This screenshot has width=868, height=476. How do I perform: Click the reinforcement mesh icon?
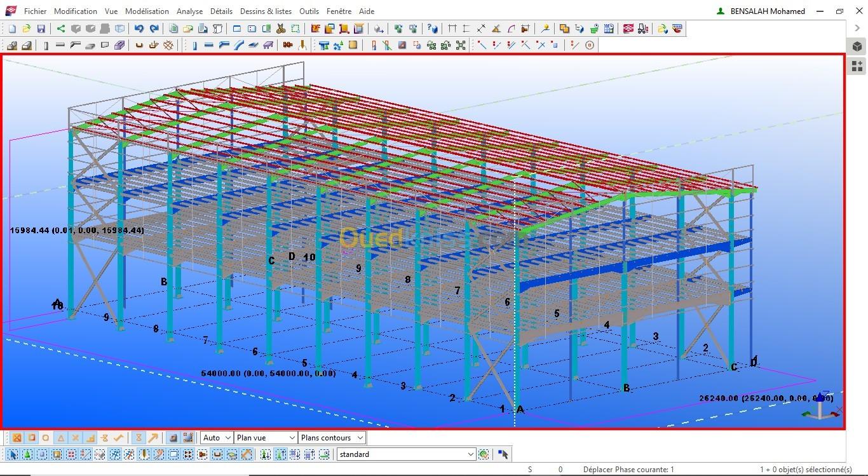pyautogui.click(x=168, y=45)
